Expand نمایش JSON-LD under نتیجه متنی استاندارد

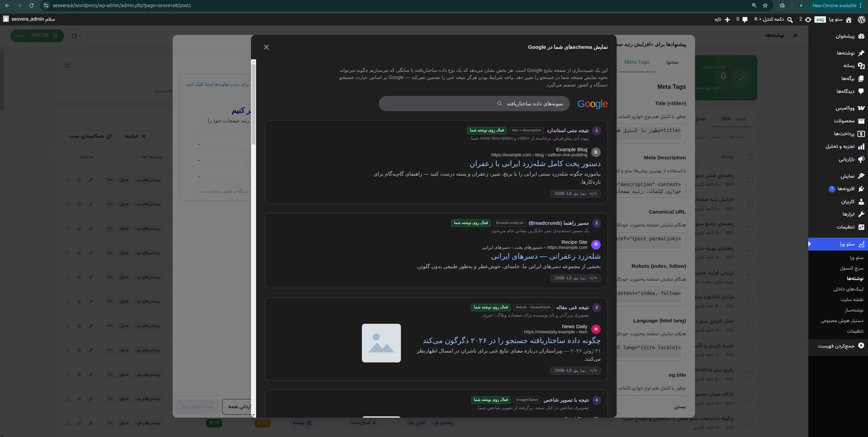tap(575, 194)
